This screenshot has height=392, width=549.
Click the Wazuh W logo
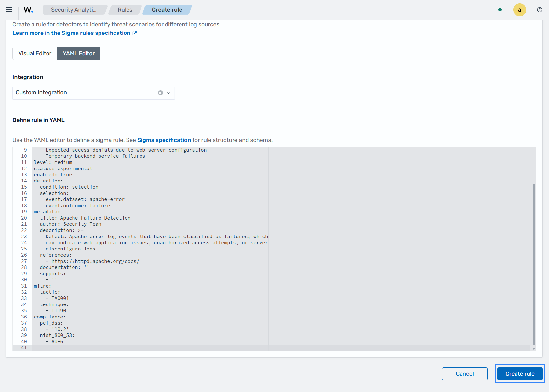28,10
